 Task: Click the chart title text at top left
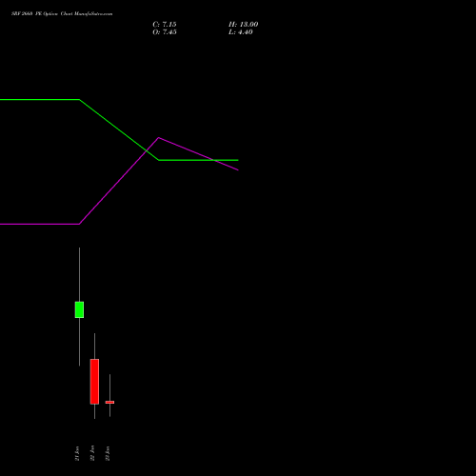pos(62,14)
